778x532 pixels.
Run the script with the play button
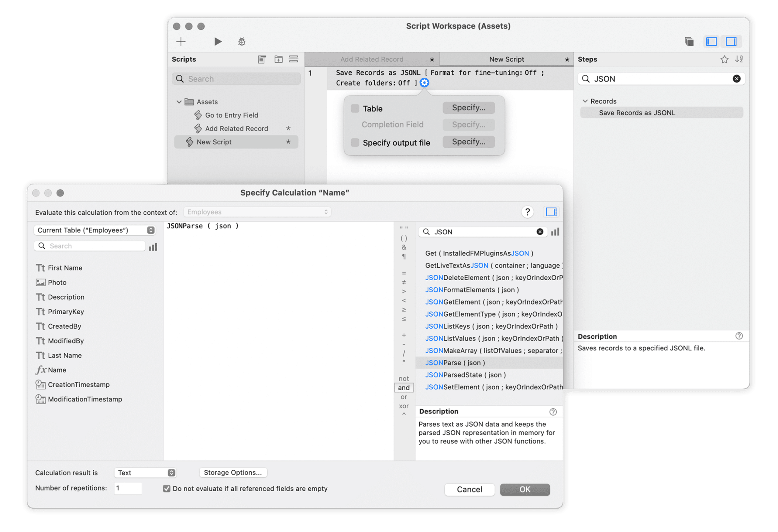click(218, 42)
